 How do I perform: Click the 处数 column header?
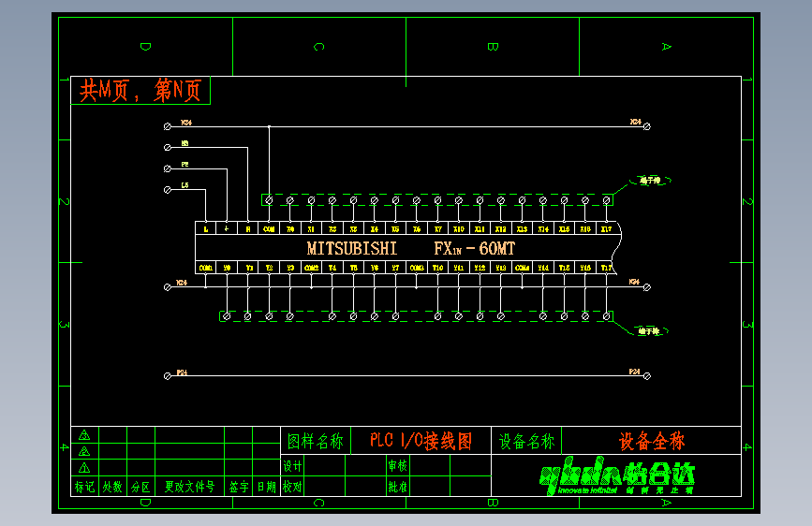(112, 487)
